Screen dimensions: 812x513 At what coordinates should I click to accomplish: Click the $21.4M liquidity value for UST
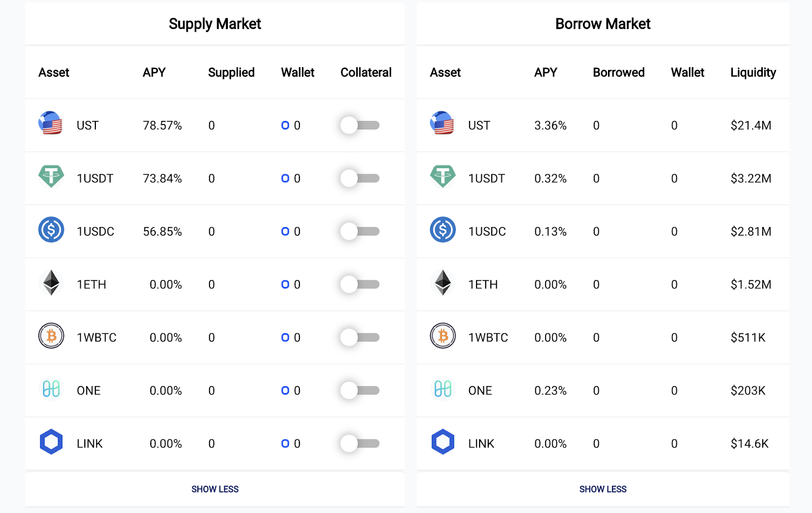[x=751, y=125]
